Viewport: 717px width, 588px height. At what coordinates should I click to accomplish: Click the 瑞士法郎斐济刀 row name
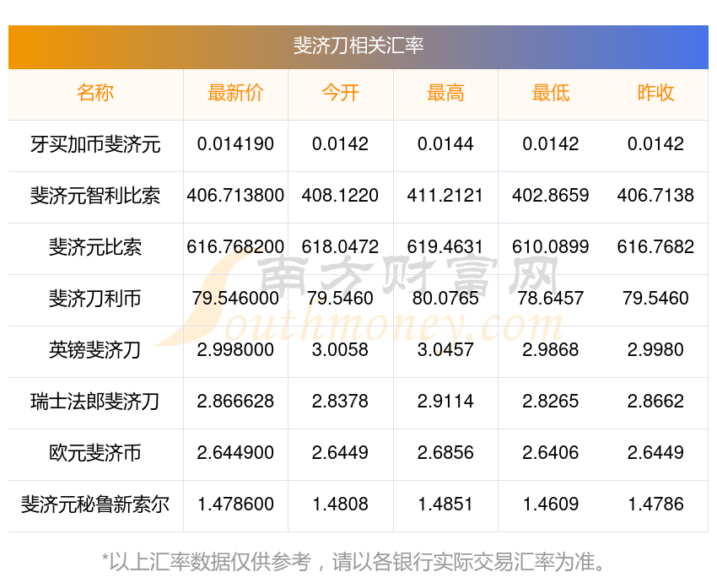coord(95,402)
